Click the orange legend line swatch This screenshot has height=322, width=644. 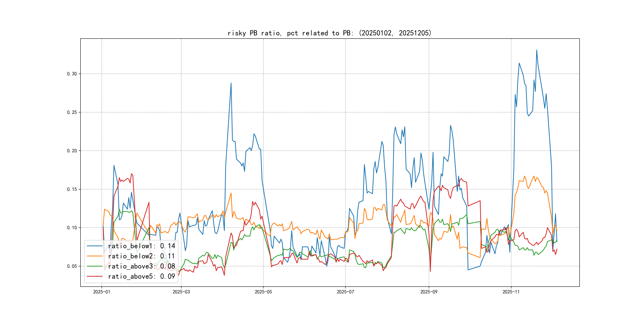94,256
